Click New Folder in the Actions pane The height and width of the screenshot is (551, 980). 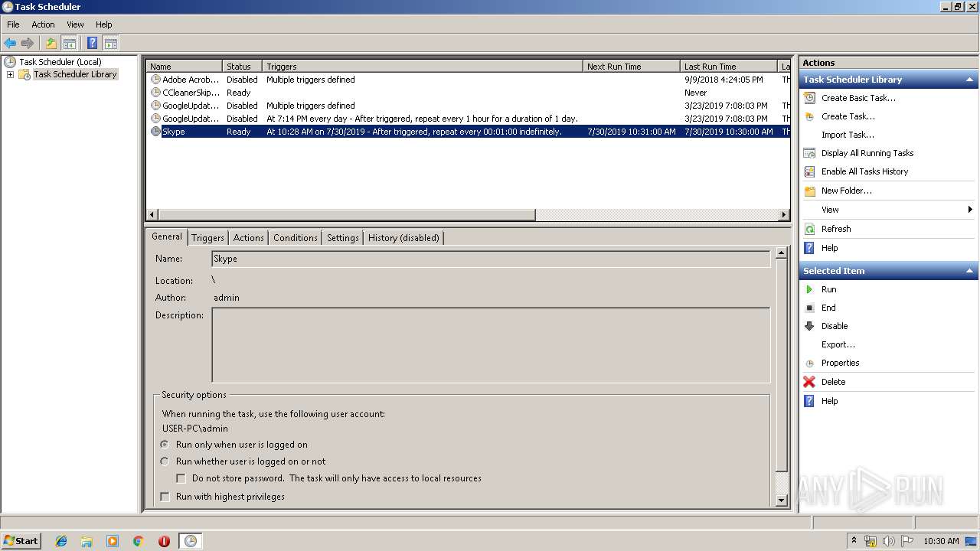click(847, 191)
